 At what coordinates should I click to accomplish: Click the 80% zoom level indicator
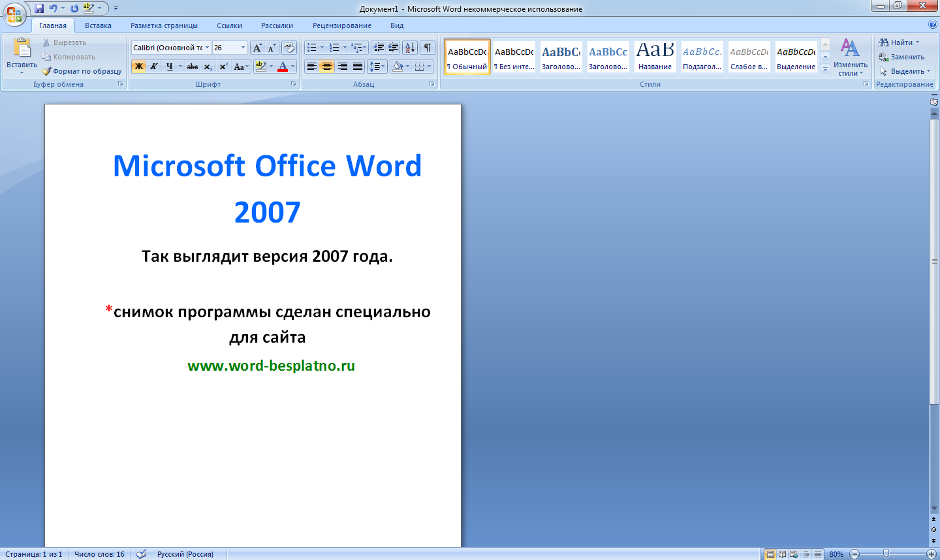836,554
